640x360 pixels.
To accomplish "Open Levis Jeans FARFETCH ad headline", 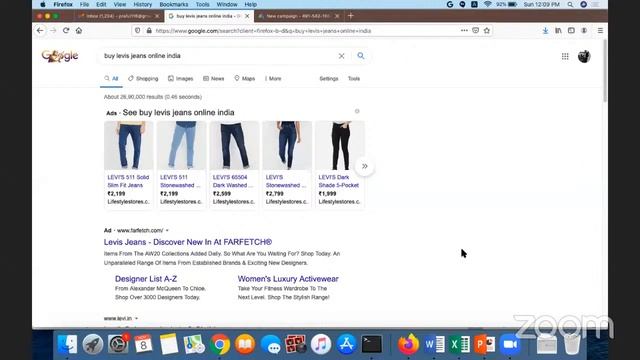I will click(188, 242).
